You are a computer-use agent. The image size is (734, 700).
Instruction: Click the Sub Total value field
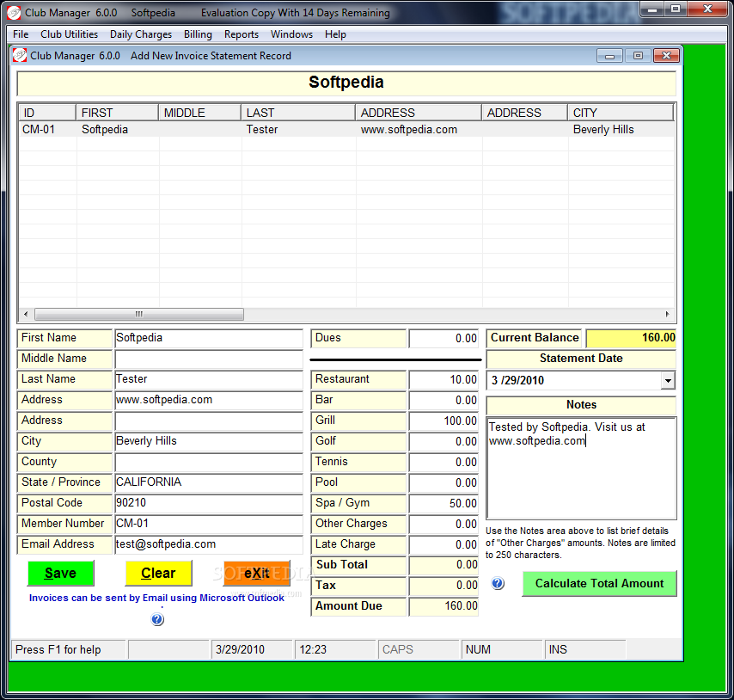tap(443, 565)
